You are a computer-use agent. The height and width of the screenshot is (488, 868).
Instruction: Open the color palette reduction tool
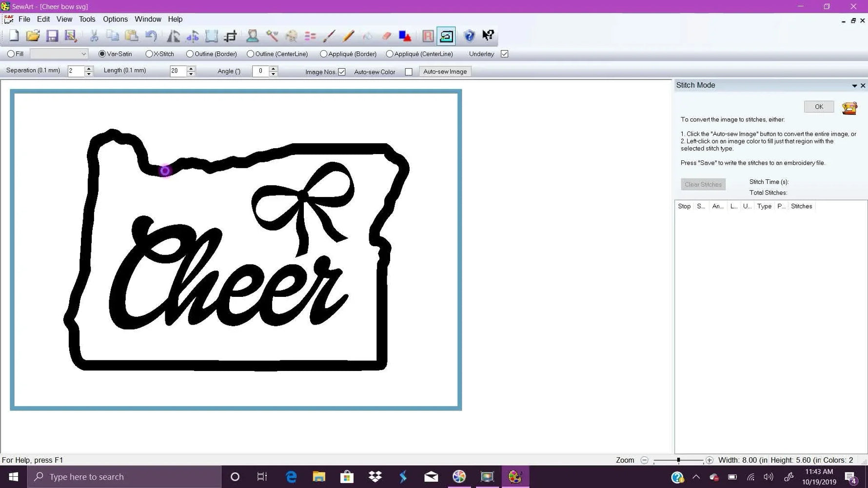click(x=292, y=36)
